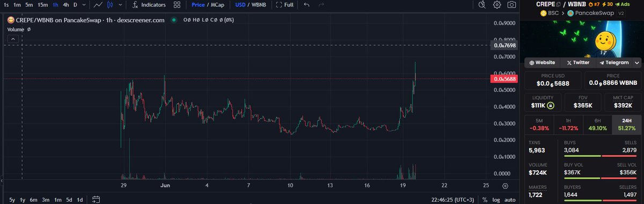This screenshot has width=644, height=204.
Task: Select the 1m timeframe in top toolbar
Action: [x=17, y=5]
